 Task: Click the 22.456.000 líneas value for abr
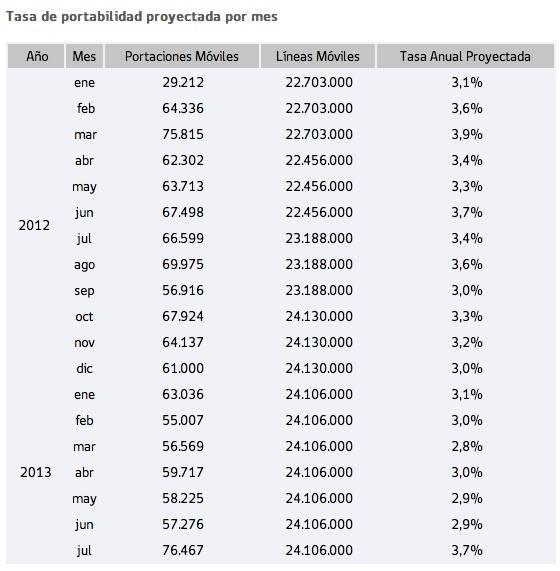pyautogui.click(x=319, y=161)
